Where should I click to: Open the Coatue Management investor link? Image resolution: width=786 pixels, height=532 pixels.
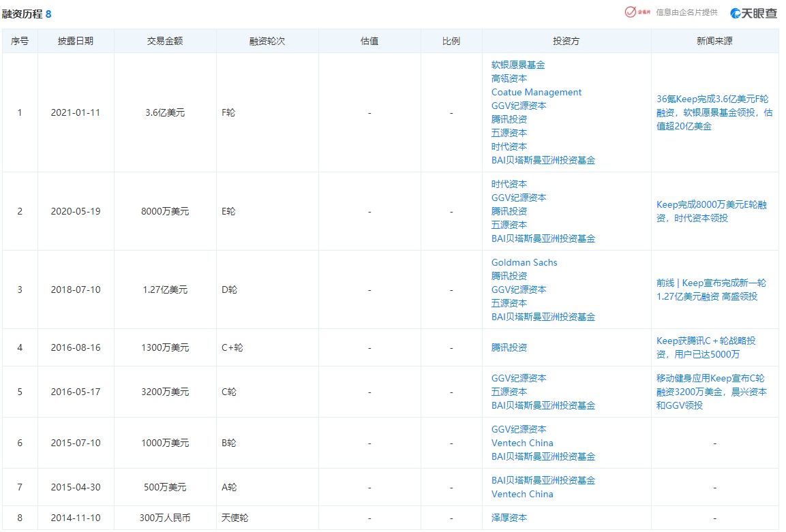[536, 92]
